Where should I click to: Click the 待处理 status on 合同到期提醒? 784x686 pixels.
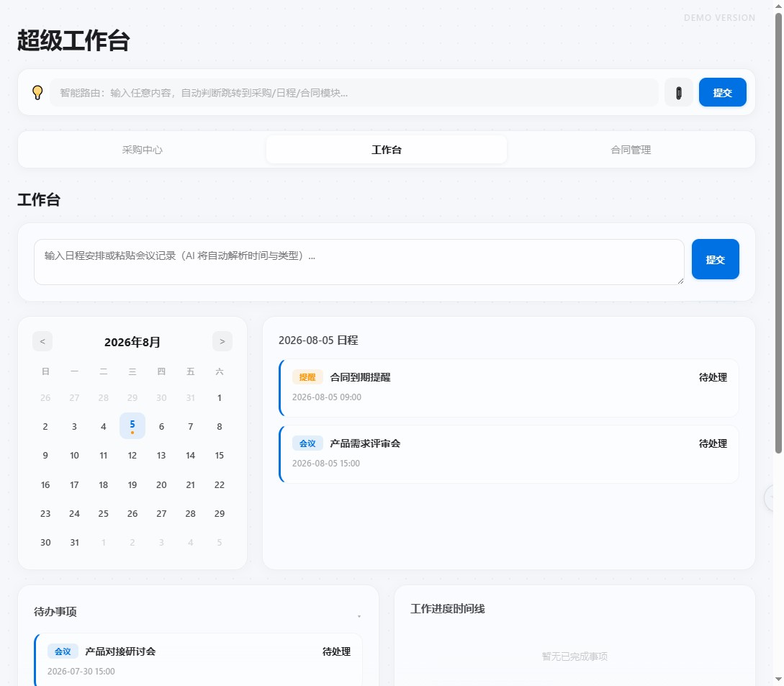point(713,377)
